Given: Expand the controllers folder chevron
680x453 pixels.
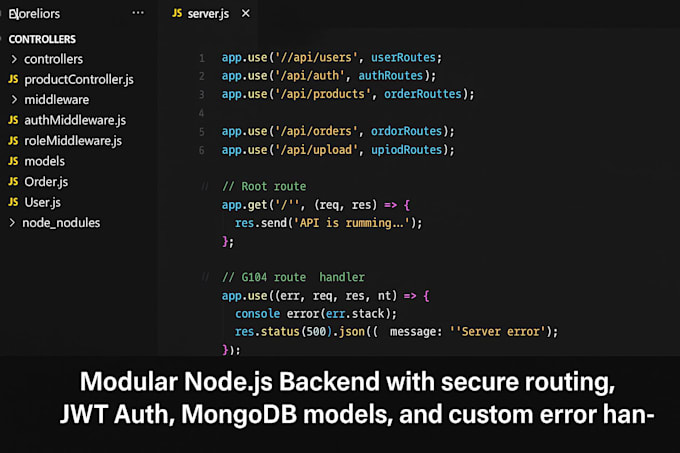Looking at the screenshot, I should 14,59.
